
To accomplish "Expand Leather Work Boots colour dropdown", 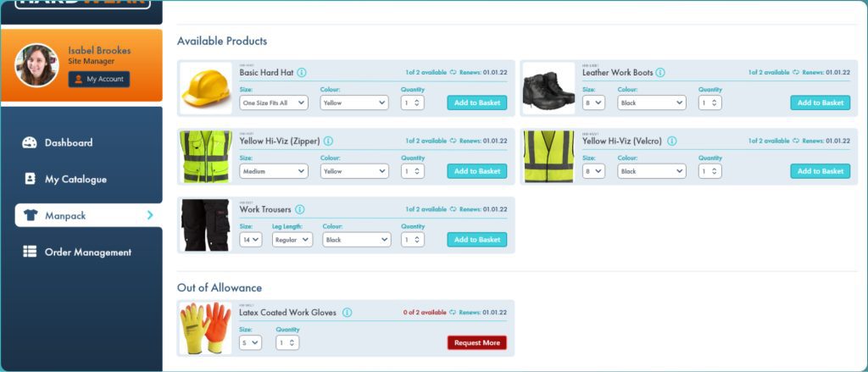I will click(651, 103).
